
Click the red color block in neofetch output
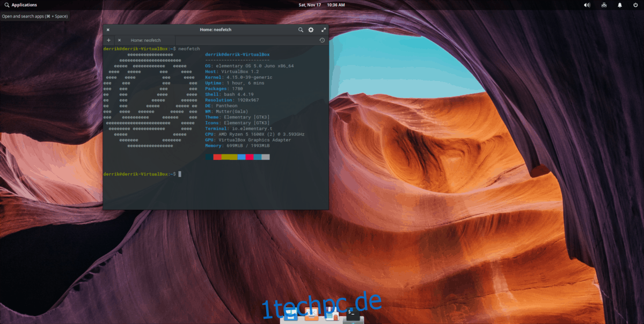pyautogui.click(x=217, y=157)
